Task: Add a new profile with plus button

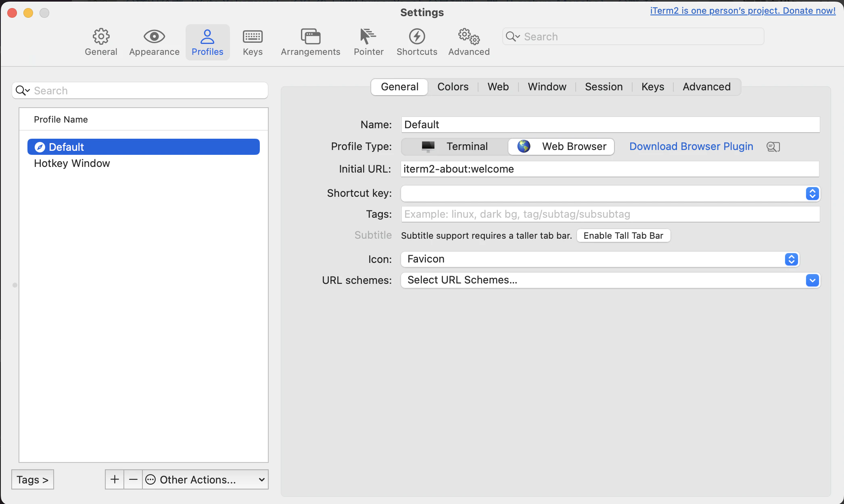Action: point(115,479)
